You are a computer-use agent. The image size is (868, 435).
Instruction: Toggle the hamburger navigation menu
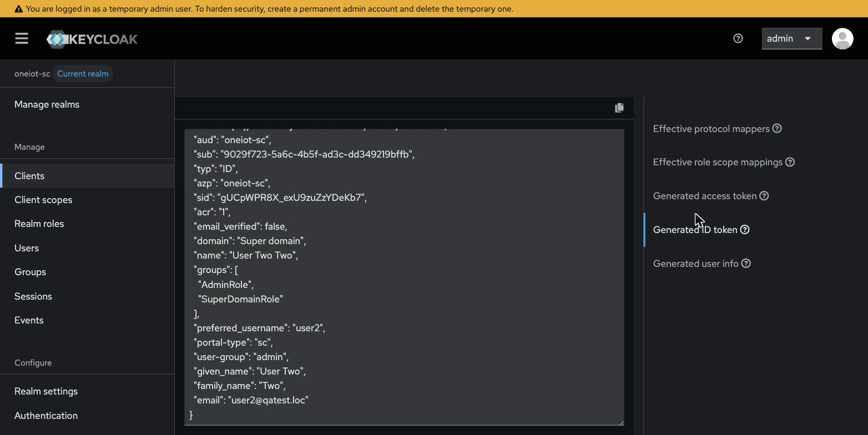point(22,38)
